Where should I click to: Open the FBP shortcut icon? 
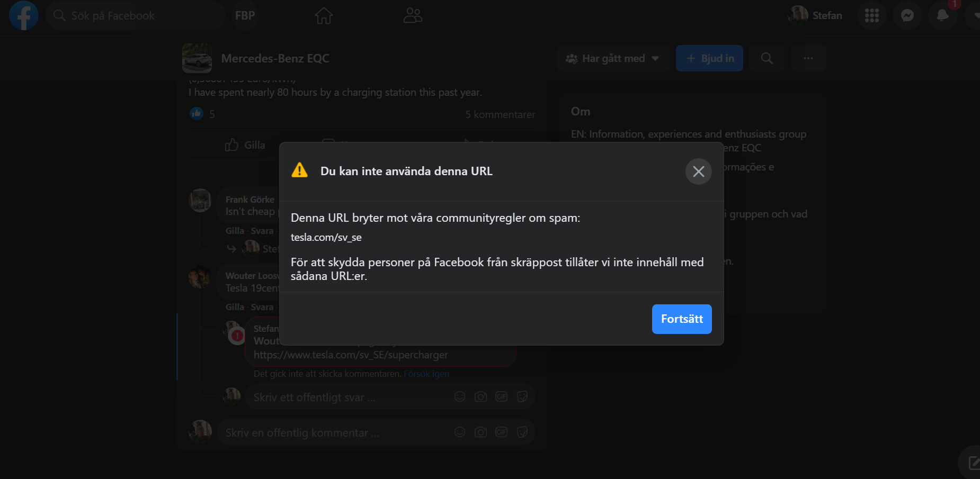(x=245, y=15)
